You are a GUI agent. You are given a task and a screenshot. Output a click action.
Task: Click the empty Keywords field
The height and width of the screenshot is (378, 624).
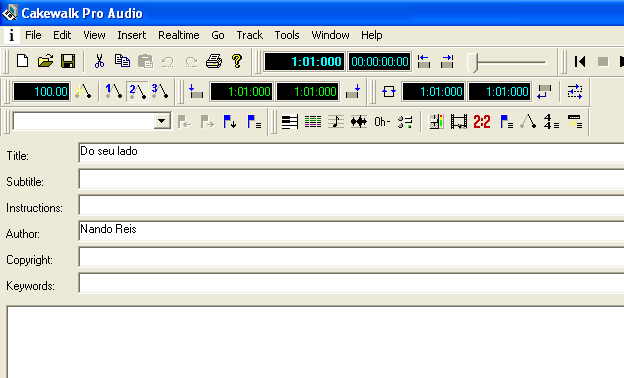point(351,283)
